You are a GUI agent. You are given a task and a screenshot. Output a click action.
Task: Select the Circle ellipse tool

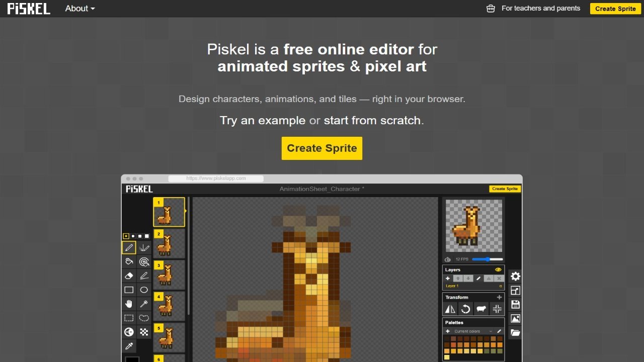click(144, 290)
